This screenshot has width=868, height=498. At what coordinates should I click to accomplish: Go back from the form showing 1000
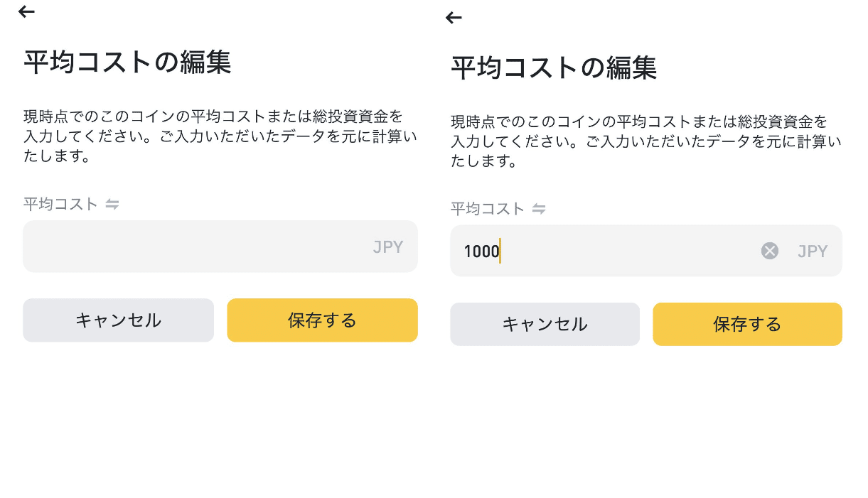coord(454,18)
